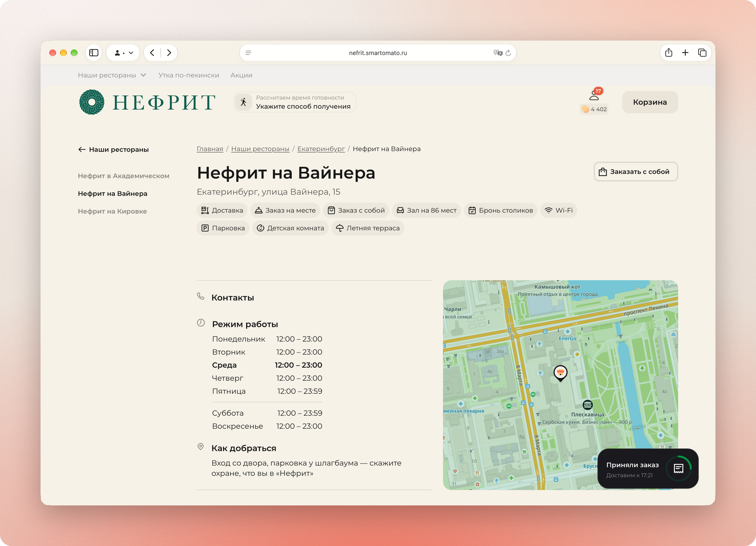Image resolution: width=756 pixels, height=546 pixels.
Task: Click the Заказ с собой chip
Action: pyautogui.click(x=356, y=211)
